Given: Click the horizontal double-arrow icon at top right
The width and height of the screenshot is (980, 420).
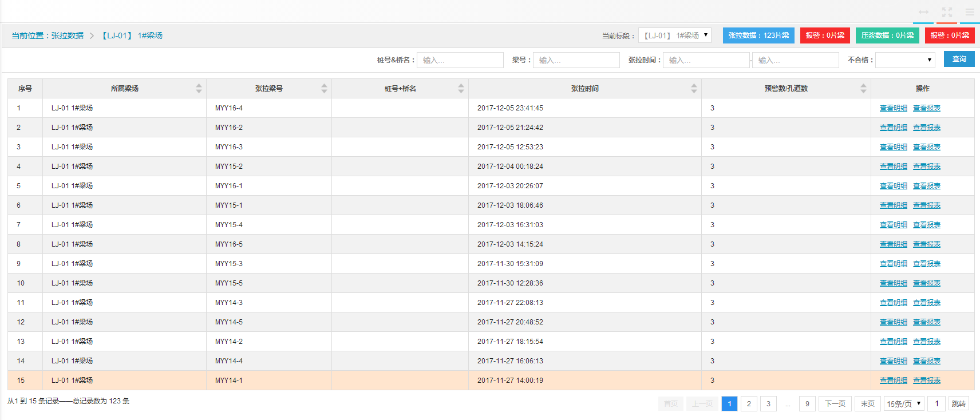Looking at the screenshot, I should click(923, 12).
